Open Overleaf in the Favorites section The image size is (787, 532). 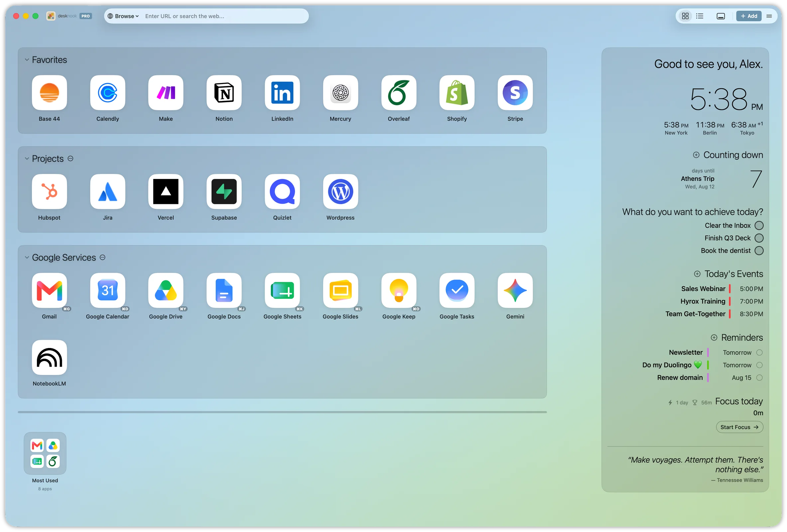click(399, 92)
